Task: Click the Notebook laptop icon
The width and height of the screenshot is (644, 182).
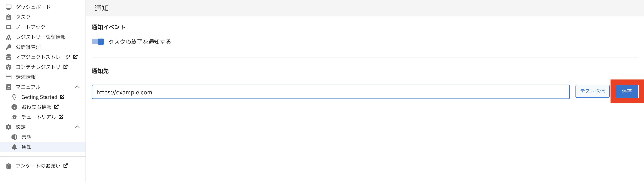Action: [x=9, y=27]
